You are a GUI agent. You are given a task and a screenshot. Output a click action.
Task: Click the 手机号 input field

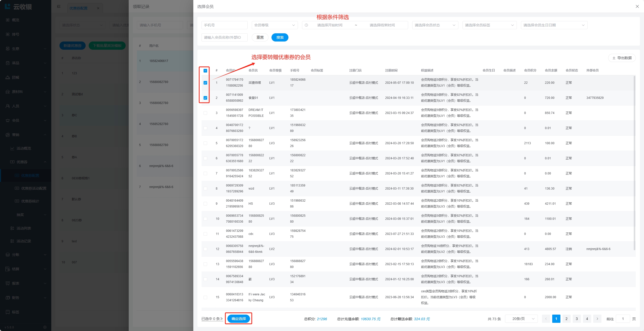pyautogui.click(x=224, y=25)
